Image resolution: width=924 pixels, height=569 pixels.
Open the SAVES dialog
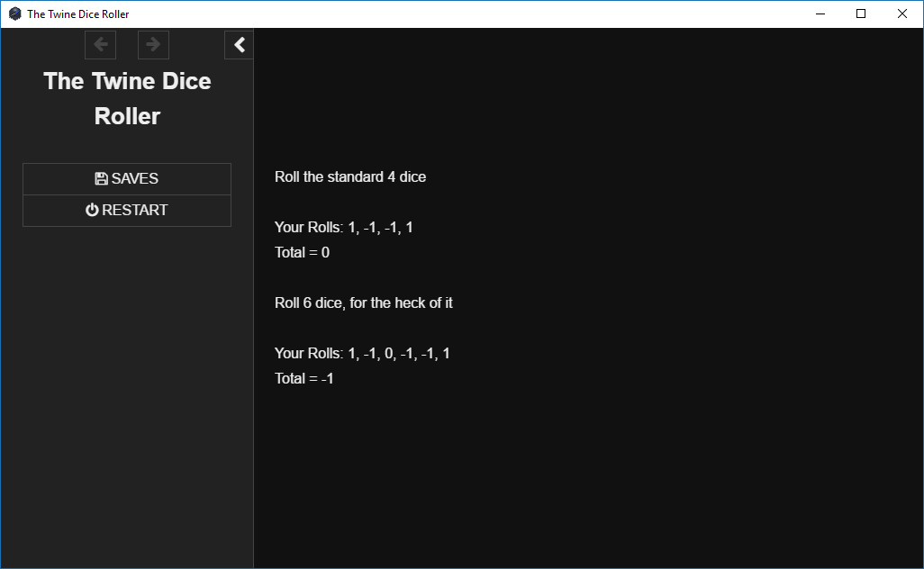pyautogui.click(x=126, y=178)
